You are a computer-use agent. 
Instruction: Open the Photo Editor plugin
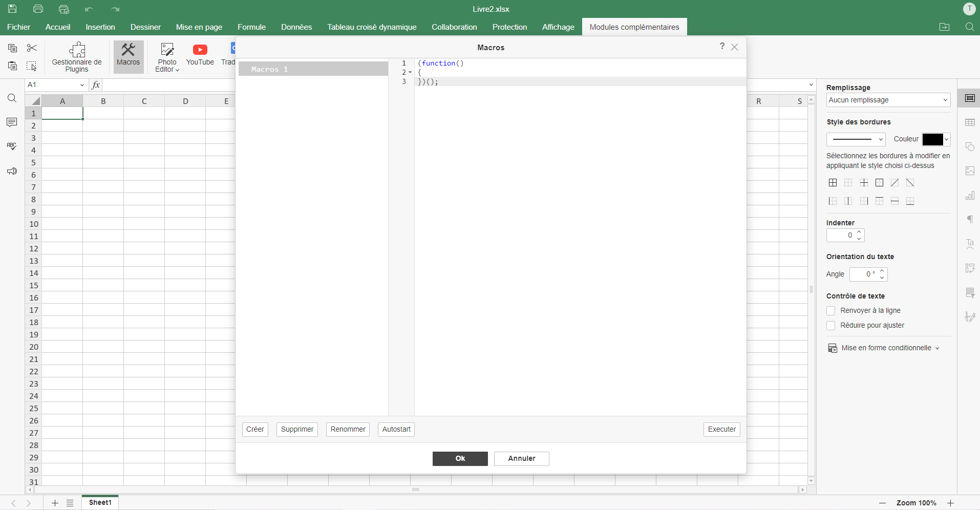click(167, 57)
